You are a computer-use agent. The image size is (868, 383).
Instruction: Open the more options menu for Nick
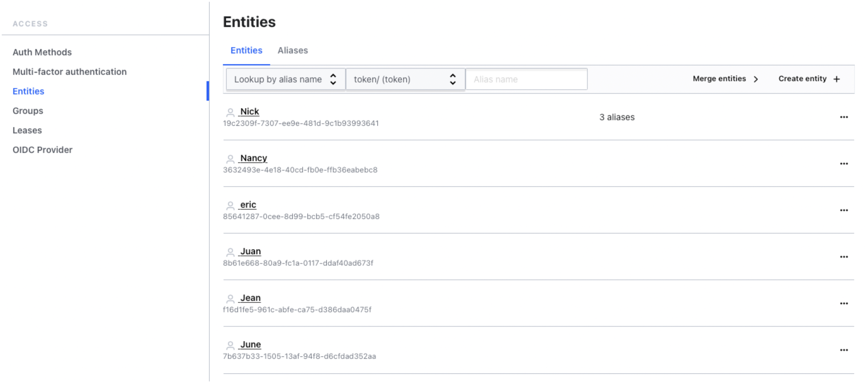[x=843, y=117]
